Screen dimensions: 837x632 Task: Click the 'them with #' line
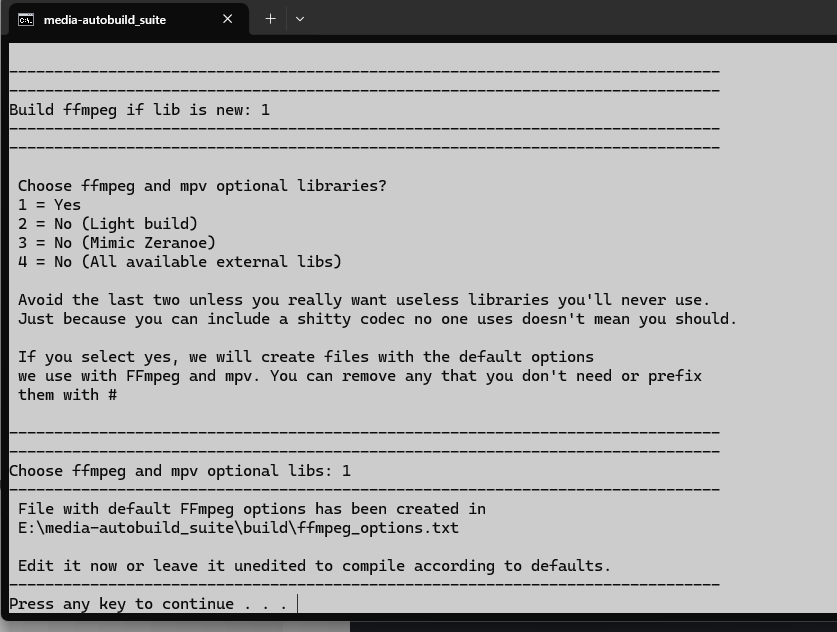pos(68,395)
